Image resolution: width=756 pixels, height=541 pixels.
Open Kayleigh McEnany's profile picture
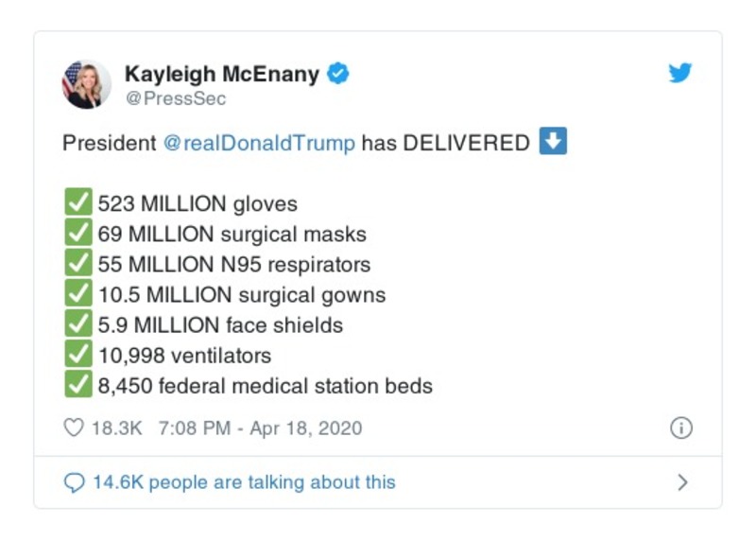click(x=87, y=83)
